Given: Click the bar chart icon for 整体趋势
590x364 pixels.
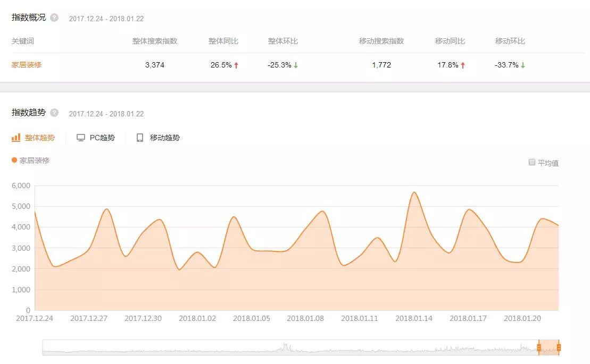Looking at the screenshot, I should (16, 138).
